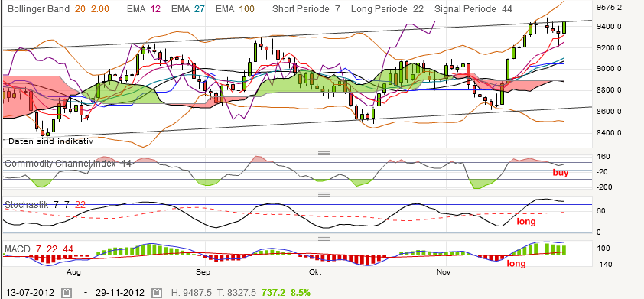
Task: Click the EMA 100 indicator label
Action: pos(236,8)
